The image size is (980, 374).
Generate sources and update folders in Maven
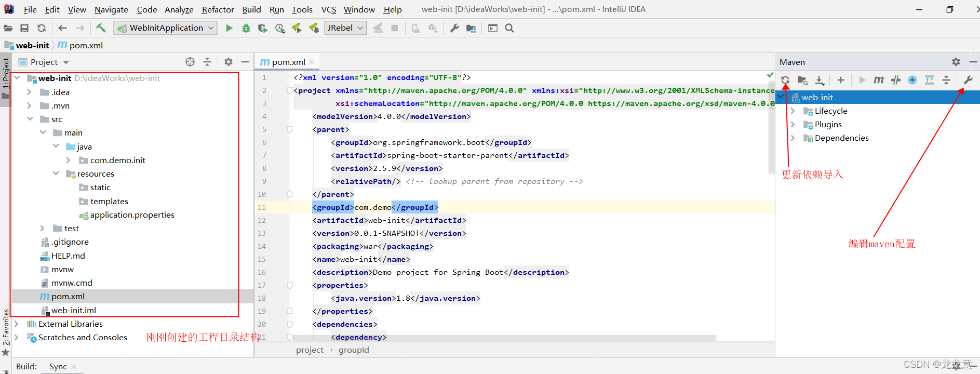coord(802,80)
